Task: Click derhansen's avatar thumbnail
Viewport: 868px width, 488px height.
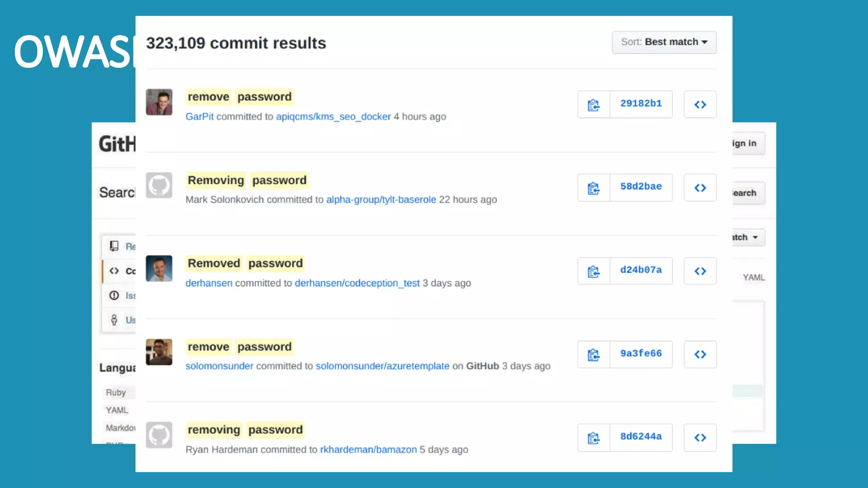Action: point(159,269)
